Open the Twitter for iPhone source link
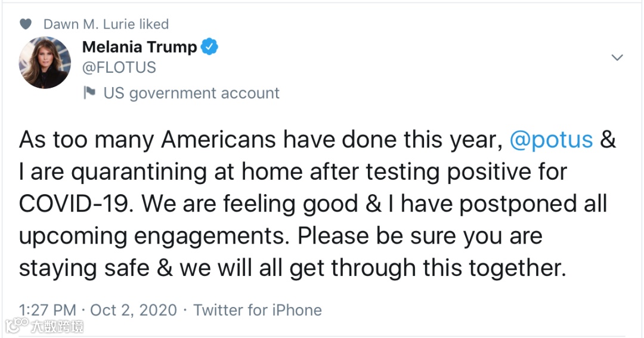Image resolution: width=644 pixels, height=338 pixels. coord(258,310)
